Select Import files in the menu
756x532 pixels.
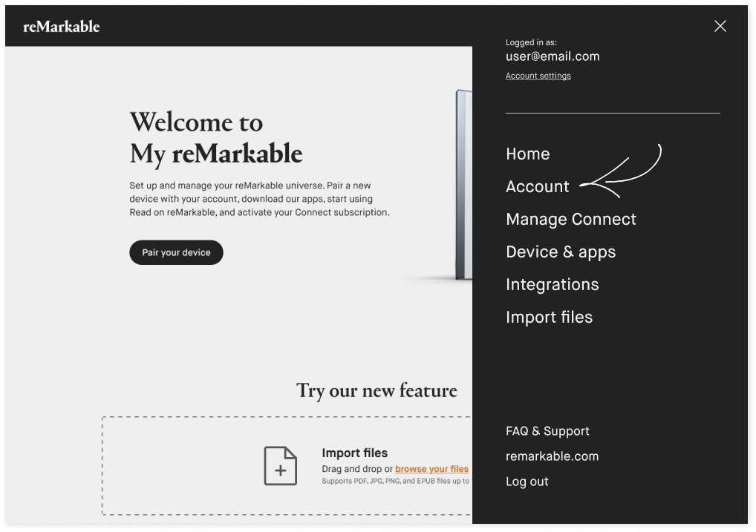click(549, 317)
